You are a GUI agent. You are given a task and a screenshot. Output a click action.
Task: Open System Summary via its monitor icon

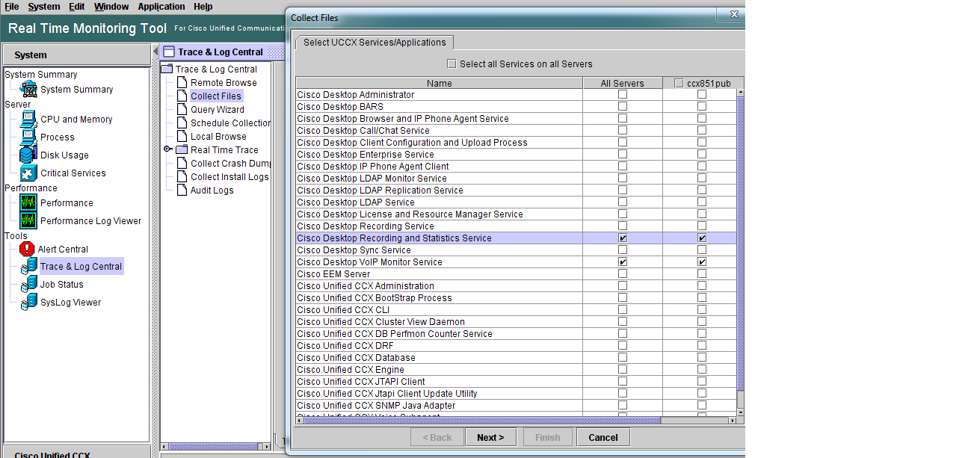pos(29,90)
